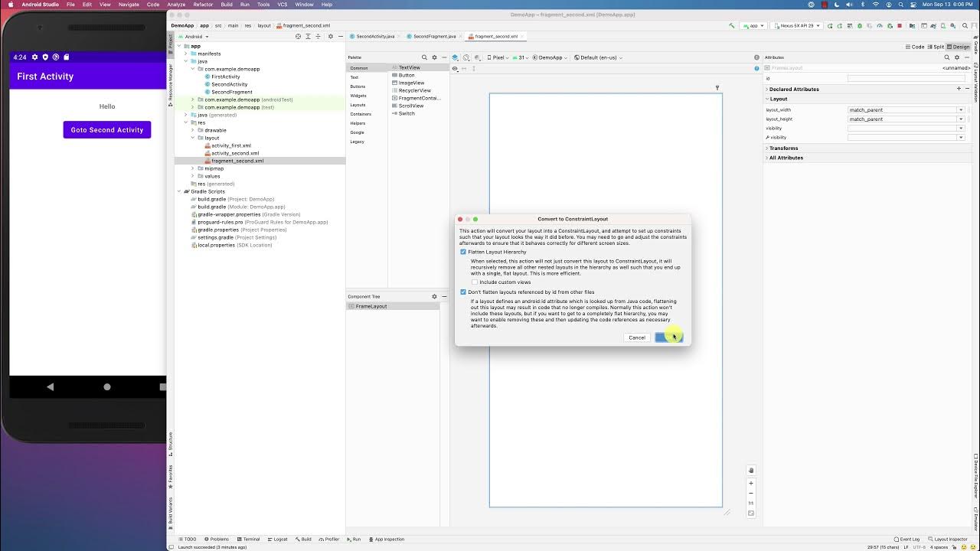Open the first visibility attribute dropdown

[x=961, y=128]
